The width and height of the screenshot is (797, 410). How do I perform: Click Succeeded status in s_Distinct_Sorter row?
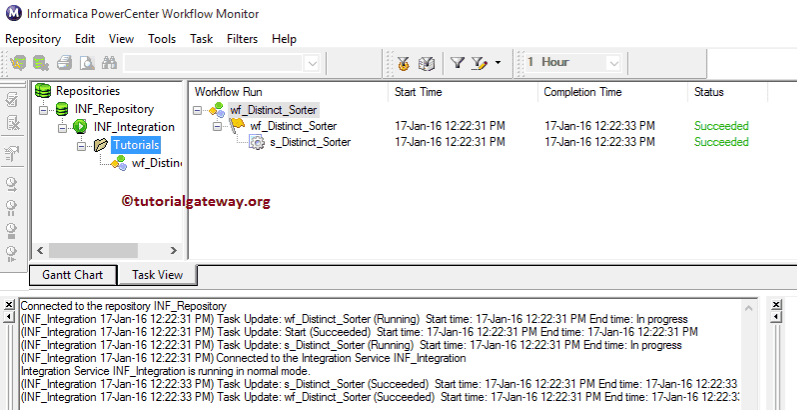click(x=721, y=142)
